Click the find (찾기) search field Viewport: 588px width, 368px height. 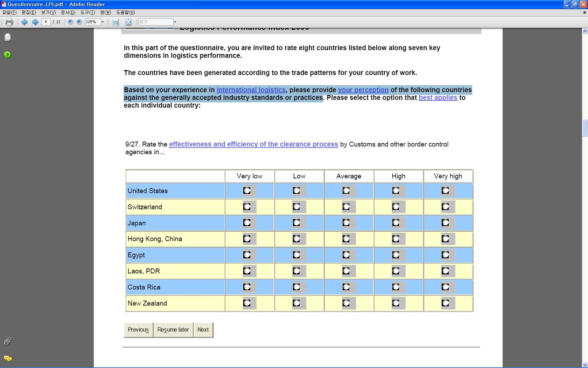(156, 22)
